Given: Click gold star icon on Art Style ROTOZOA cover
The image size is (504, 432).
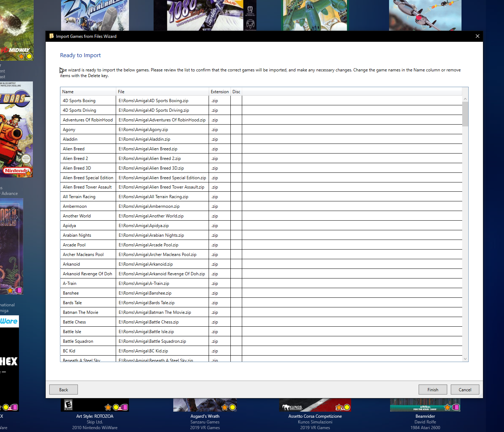Looking at the screenshot, I should [108, 407].
